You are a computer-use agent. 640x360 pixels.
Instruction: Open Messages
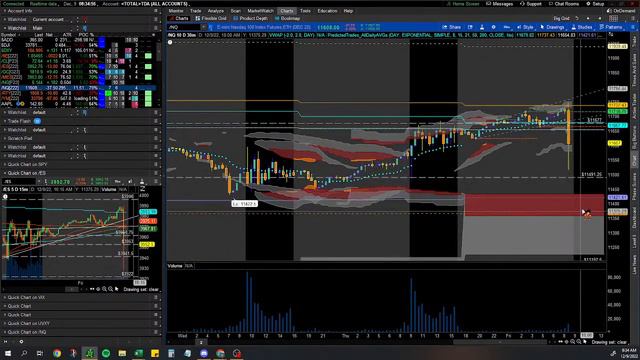[499, 4]
